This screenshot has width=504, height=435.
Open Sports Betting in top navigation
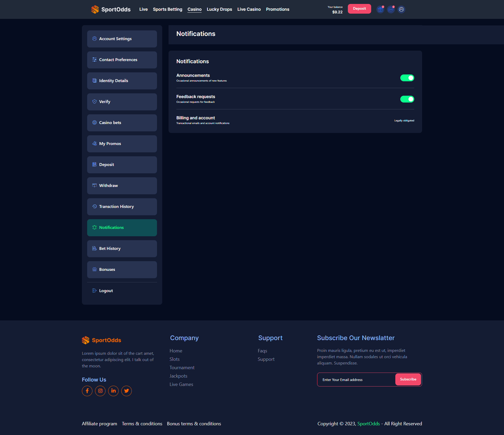pos(167,9)
